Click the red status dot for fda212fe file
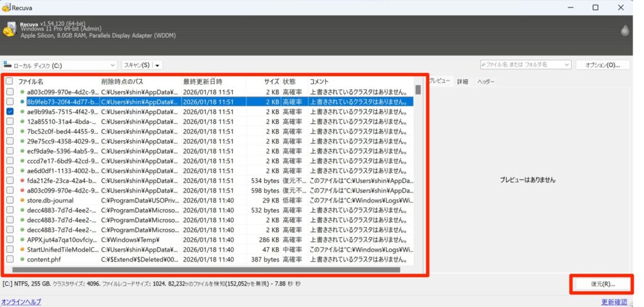Screen dimensions: 644x307 pos(22,181)
